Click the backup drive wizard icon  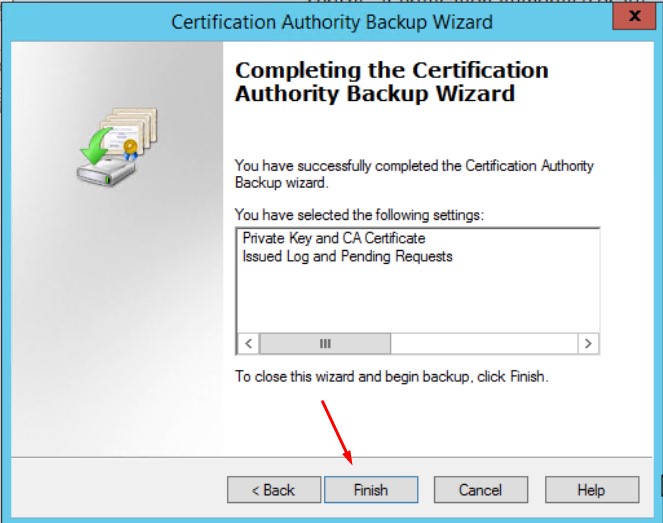[110, 148]
